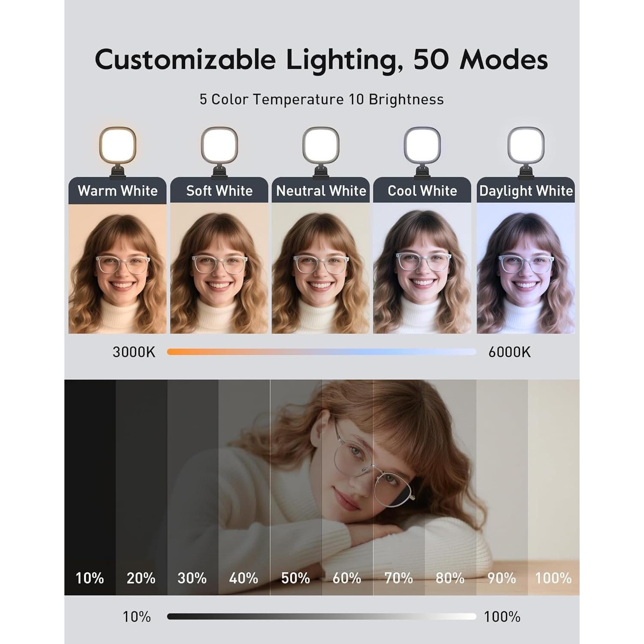The width and height of the screenshot is (644, 644).
Task: Open the Warm White portrait thumbnail
Action: pyautogui.click(x=118, y=269)
